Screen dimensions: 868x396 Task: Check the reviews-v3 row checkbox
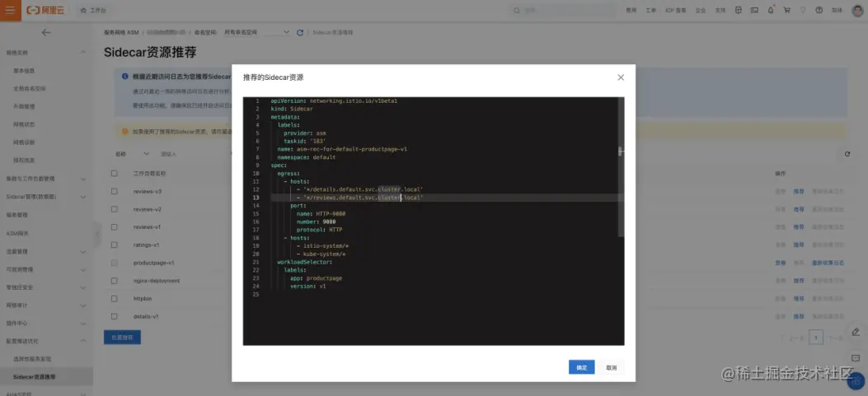point(114,191)
